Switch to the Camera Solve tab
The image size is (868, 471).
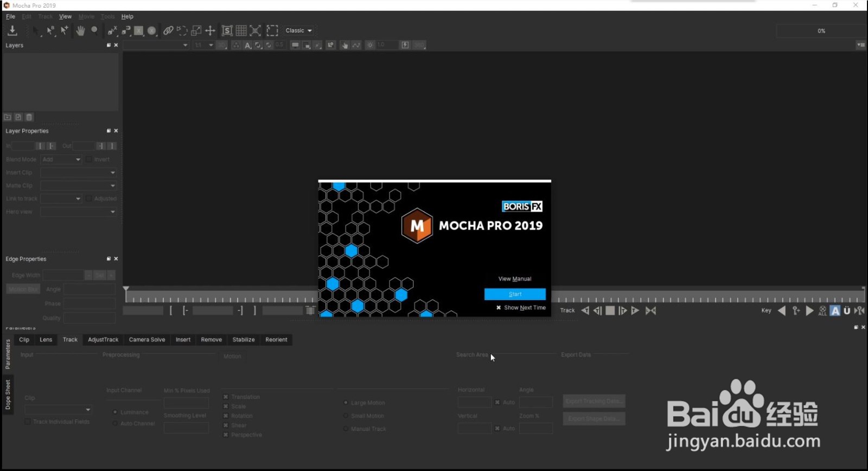(x=147, y=340)
